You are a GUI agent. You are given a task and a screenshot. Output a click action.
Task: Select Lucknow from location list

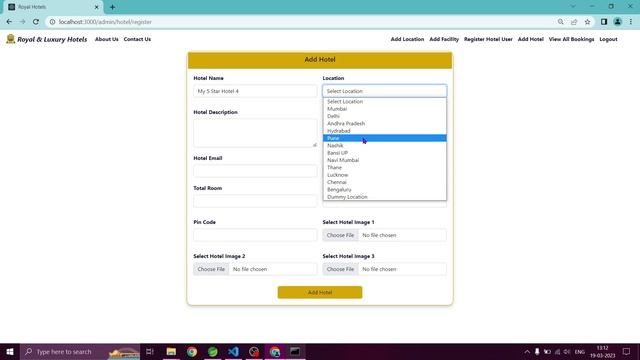[384, 175]
